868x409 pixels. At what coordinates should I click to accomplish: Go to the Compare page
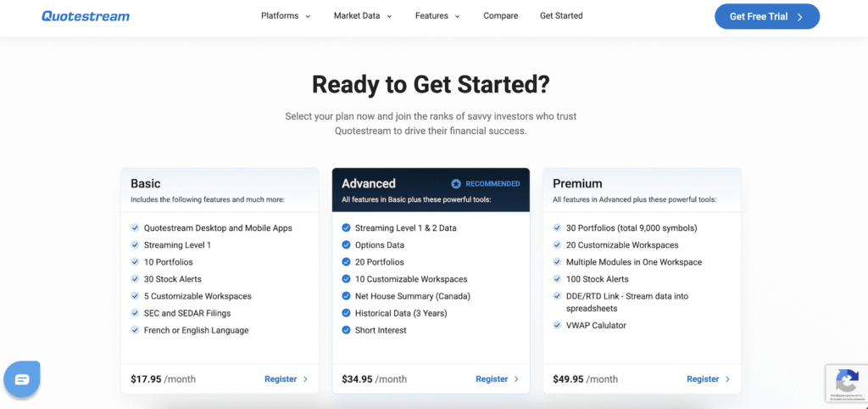coord(500,16)
